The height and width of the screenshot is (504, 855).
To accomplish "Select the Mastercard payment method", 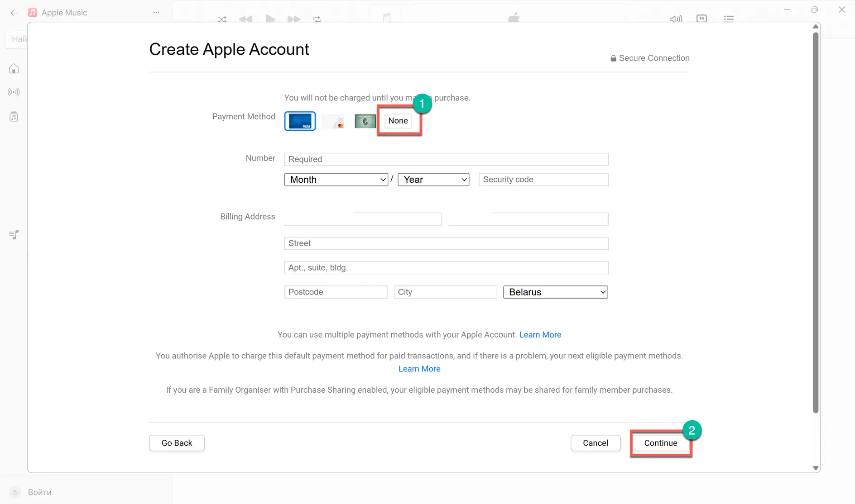I will coord(333,121).
